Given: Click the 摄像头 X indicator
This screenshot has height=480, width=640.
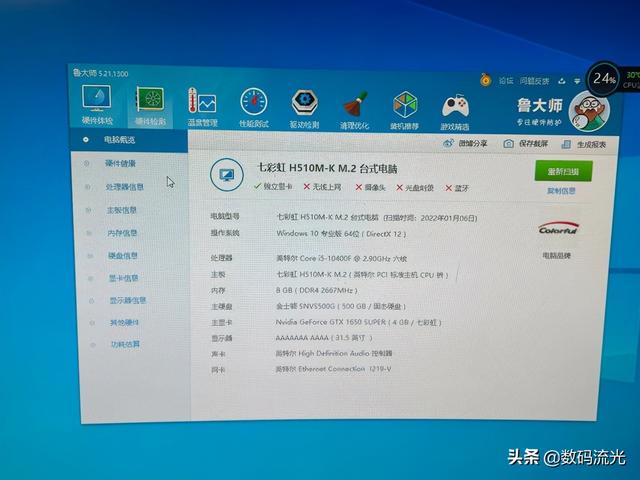Looking at the screenshot, I should [x=370, y=187].
